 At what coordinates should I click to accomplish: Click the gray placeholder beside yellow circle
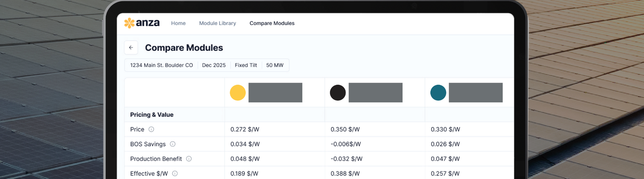point(275,93)
